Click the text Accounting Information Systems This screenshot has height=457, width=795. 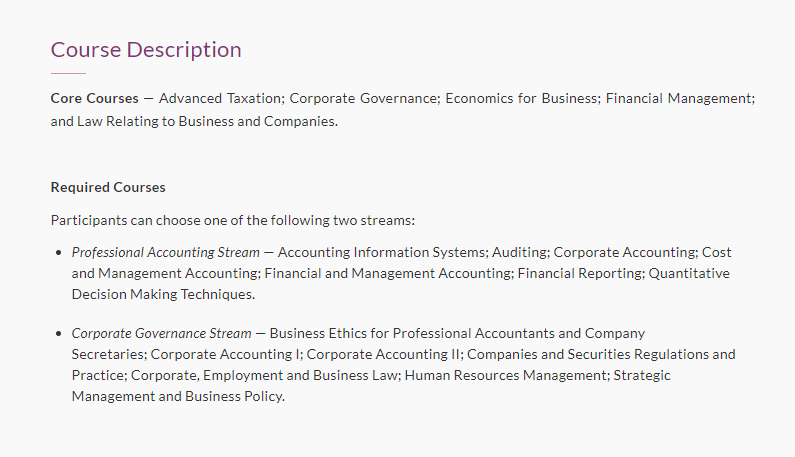[x=382, y=253]
